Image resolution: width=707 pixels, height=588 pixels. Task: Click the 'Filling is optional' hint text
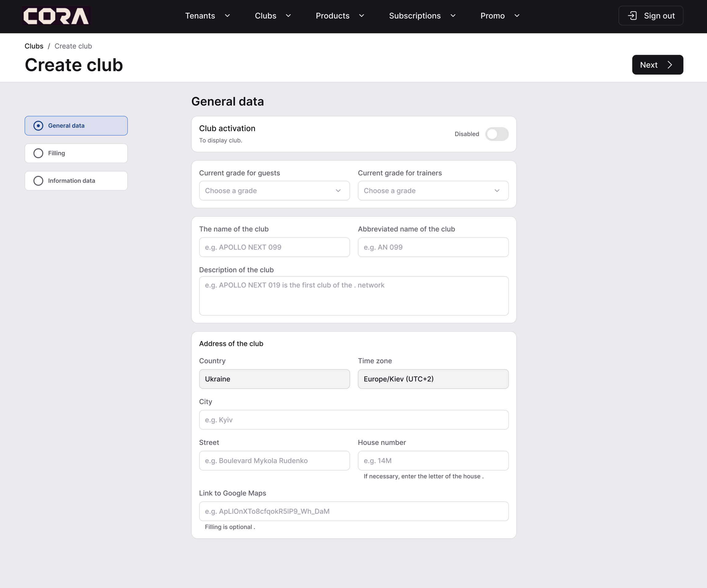coord(230,527)
